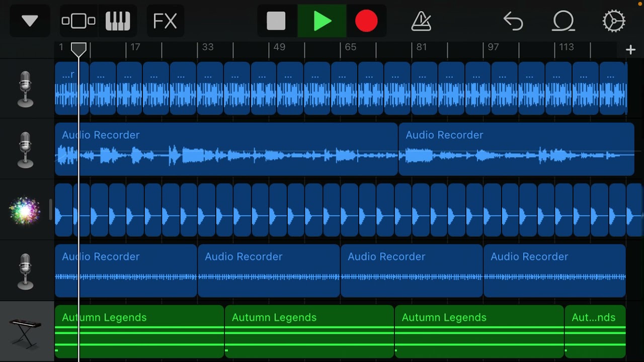Open song settings gear

[614, 21]
